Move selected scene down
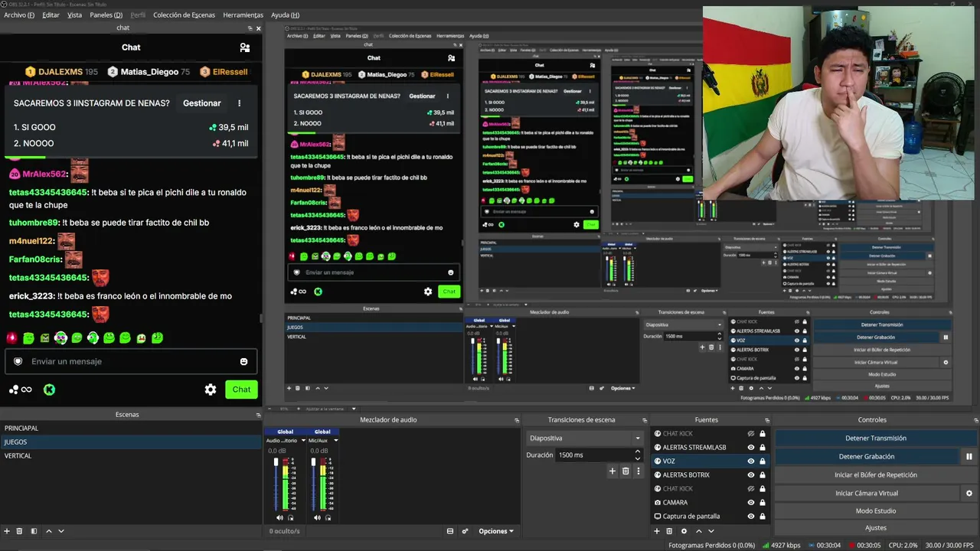 61,531
